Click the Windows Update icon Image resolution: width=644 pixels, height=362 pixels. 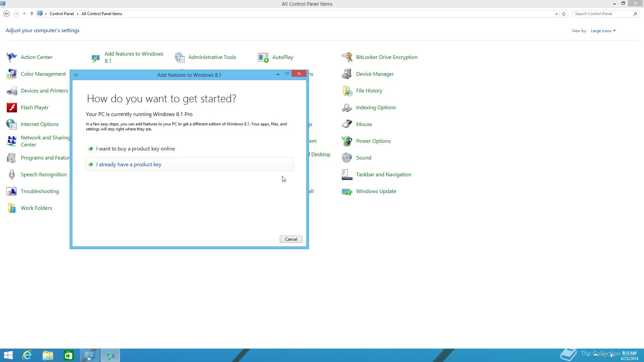click(347, 192)
